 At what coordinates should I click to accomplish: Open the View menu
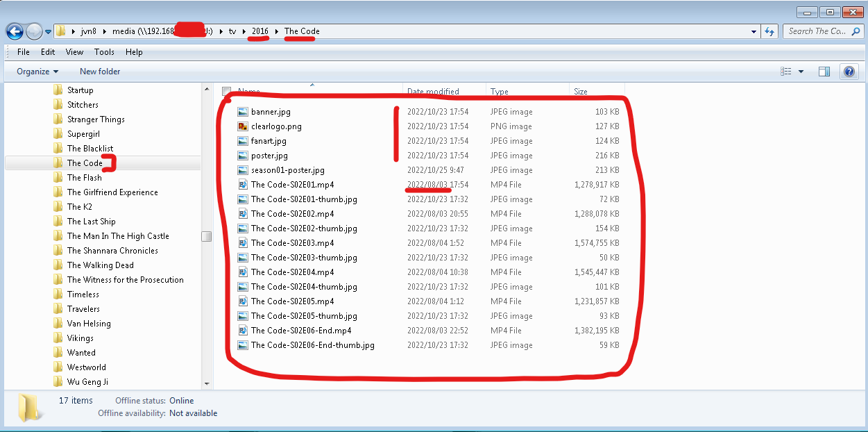[74, 52]
